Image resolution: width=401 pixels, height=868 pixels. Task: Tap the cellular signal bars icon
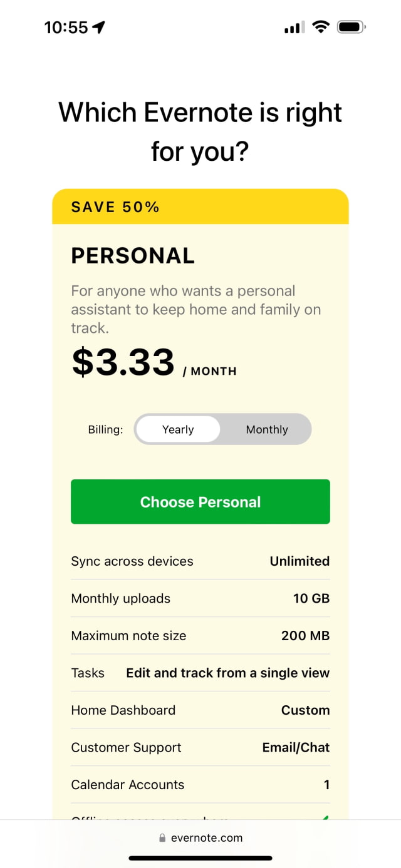click(x=294, y=28)
